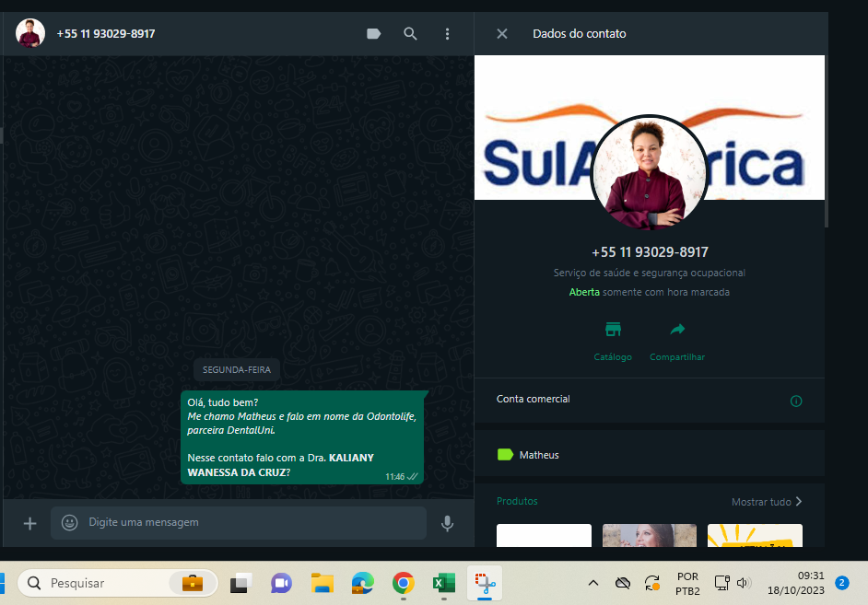Open the Produtos section heading
868x605 pixels.
click(x=517, y=501)
